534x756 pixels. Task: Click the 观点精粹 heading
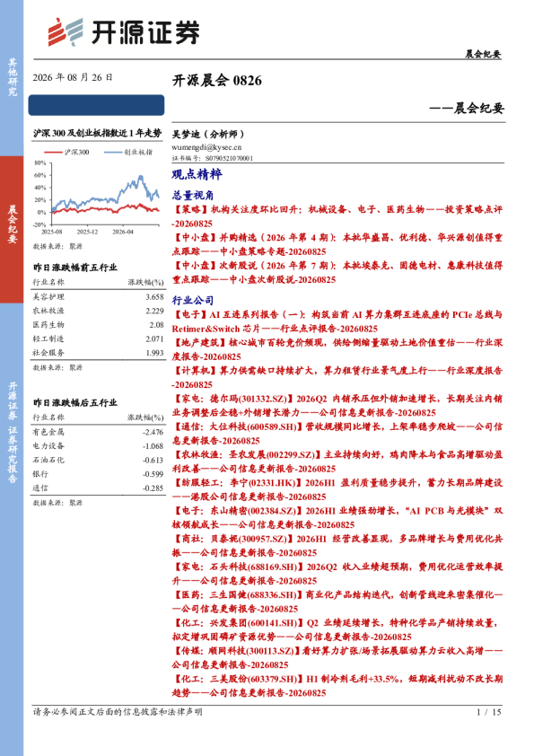(x=197, y=174)
